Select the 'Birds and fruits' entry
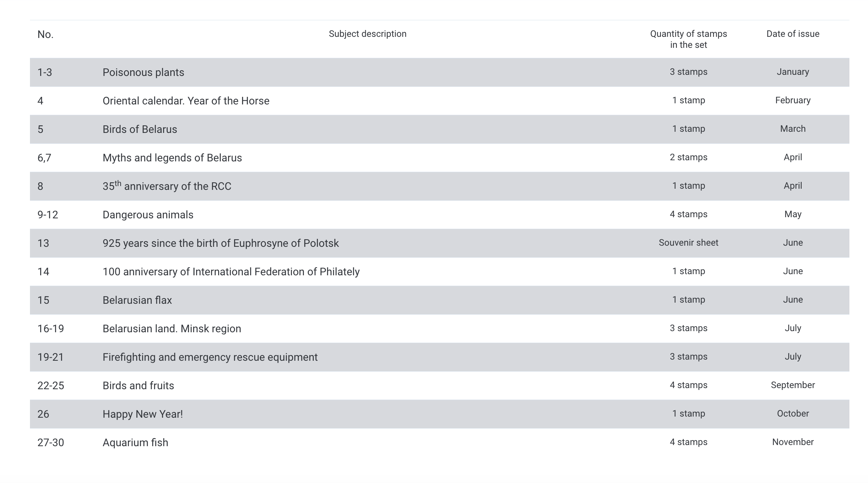 [x=138, y=385]
